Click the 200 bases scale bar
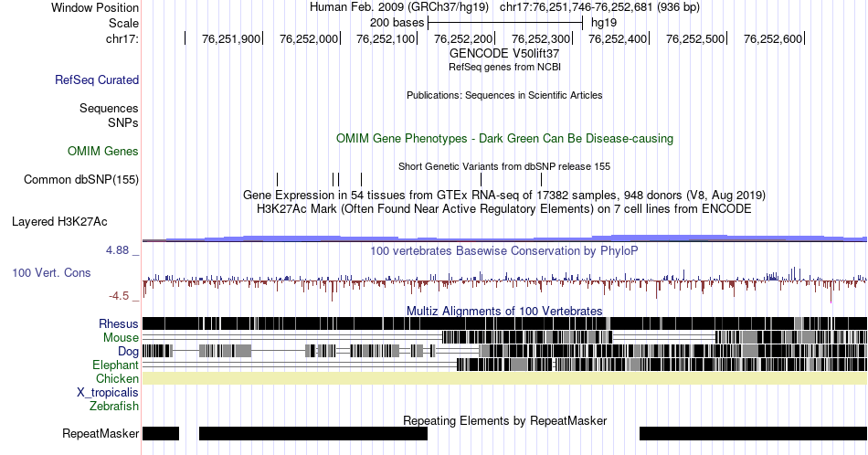The height and width of the screenshot is (455, 868). [x=505, y=23]
